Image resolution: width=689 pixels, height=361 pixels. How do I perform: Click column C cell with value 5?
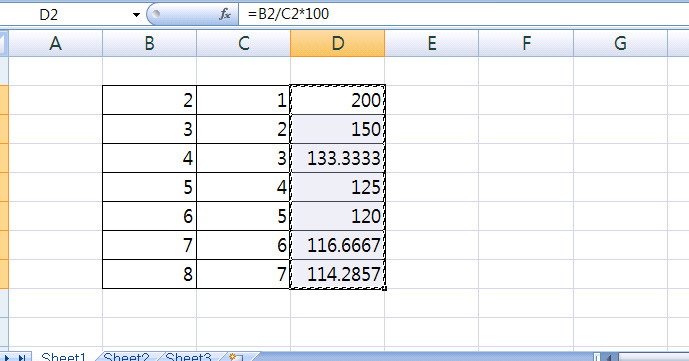[243, 216]
